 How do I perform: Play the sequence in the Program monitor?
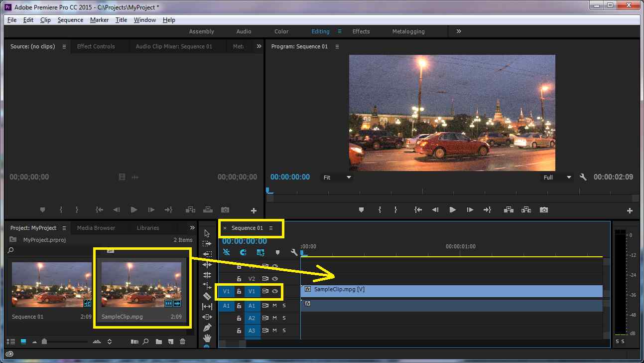[x=452, y=210]
